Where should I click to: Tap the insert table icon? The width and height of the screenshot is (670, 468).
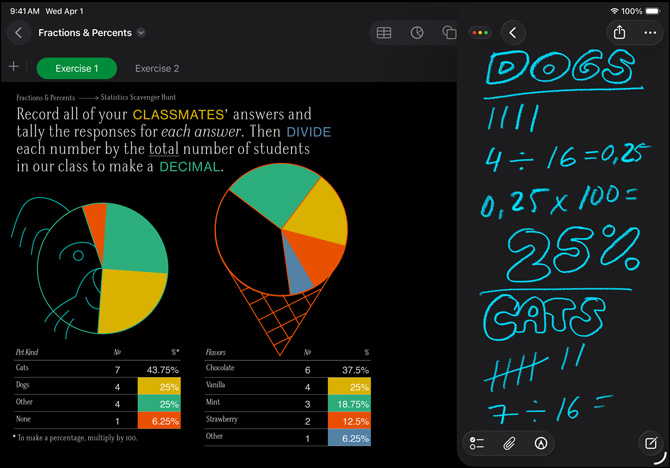click(384, 33)
